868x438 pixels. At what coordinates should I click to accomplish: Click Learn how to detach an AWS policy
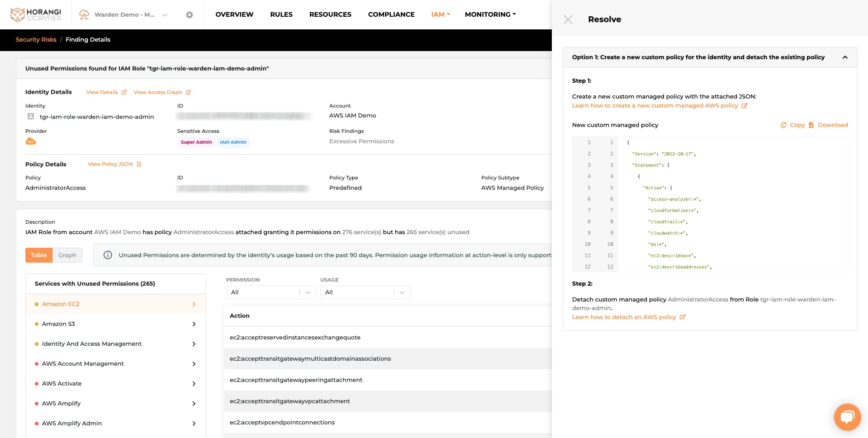624,317
